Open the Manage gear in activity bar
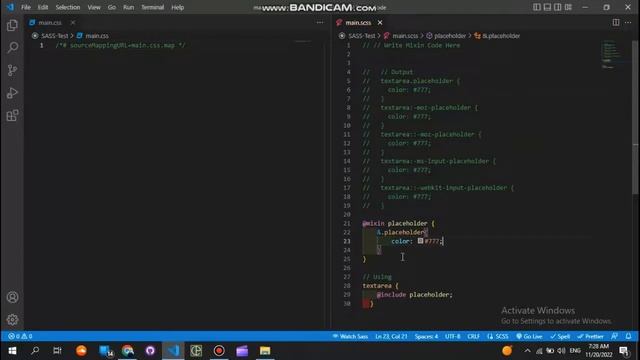Screen dimensions: 640x360 [12, 319]
